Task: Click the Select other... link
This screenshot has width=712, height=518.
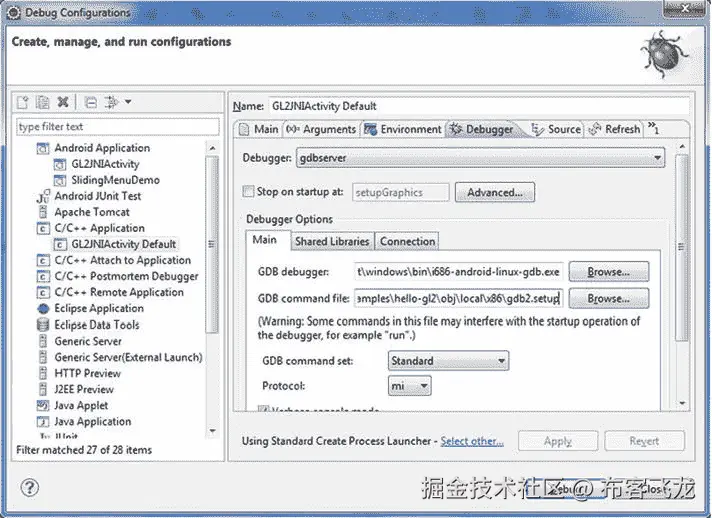Action: click(472, 441)
